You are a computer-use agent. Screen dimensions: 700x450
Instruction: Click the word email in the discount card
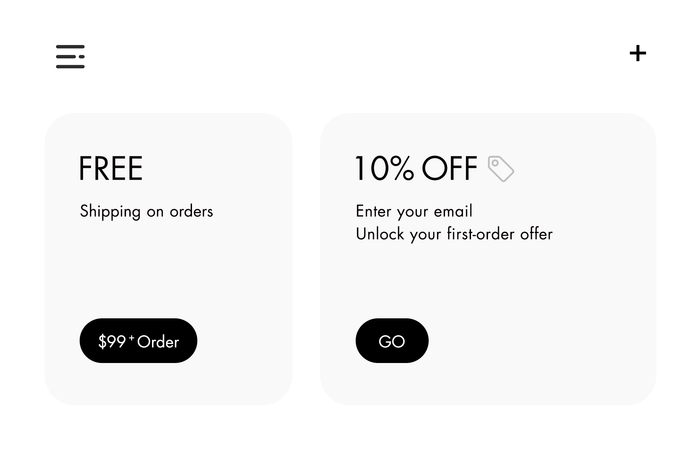(453, 212)
